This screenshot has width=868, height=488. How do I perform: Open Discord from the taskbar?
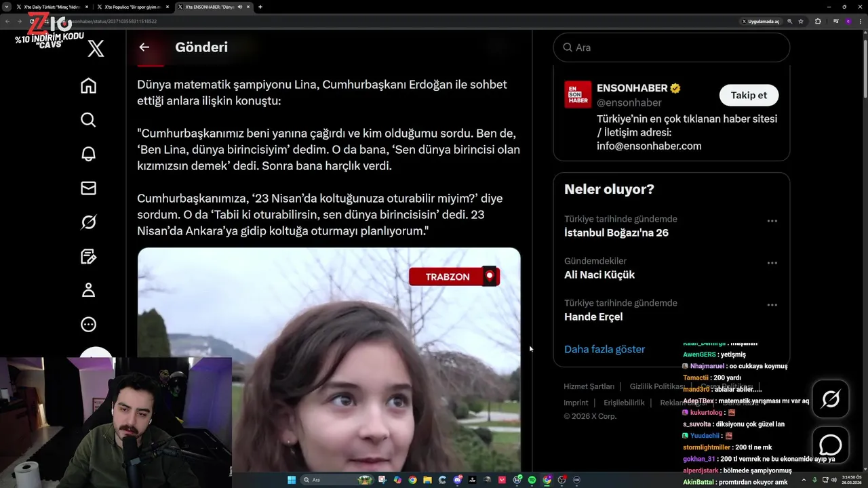click(458, 480)
